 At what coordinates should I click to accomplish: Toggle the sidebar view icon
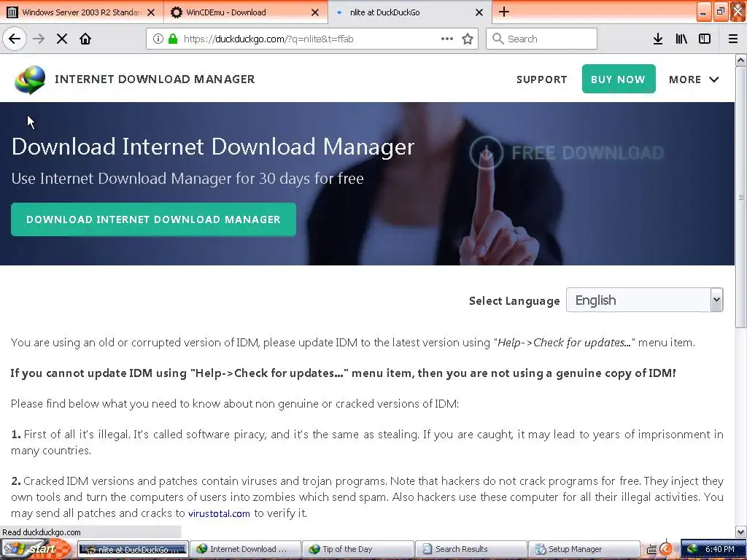pyautogui.click(x=705, y=39)
